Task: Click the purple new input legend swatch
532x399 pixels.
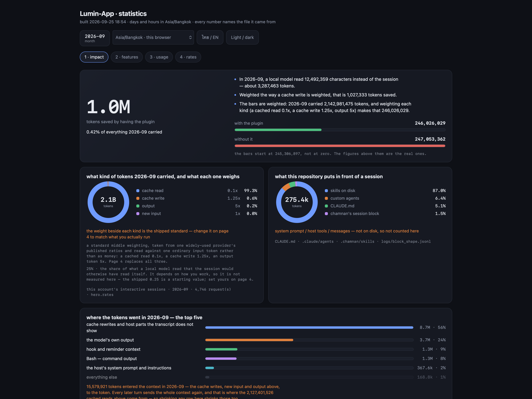Action: 138,214
